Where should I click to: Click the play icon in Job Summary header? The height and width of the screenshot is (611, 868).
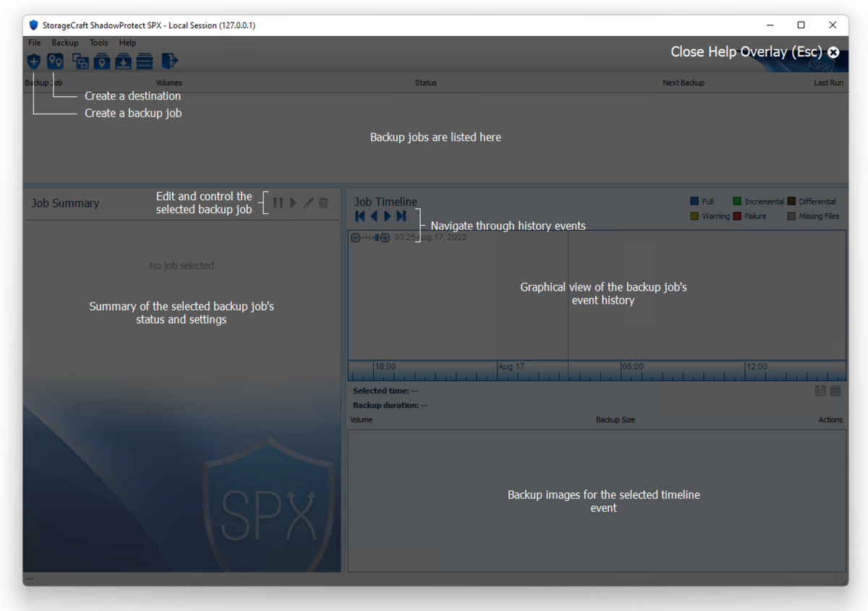[x=293, y=203]
